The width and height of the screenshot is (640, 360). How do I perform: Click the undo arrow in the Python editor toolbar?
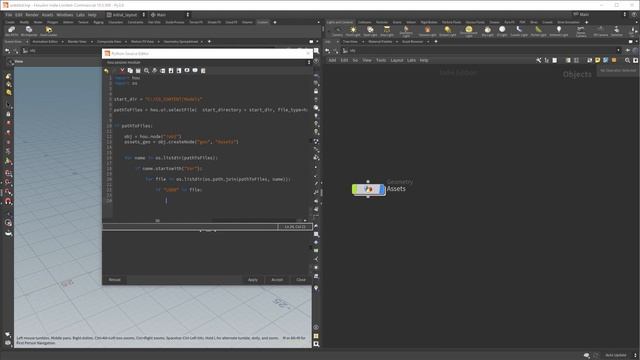click(107, 71)
